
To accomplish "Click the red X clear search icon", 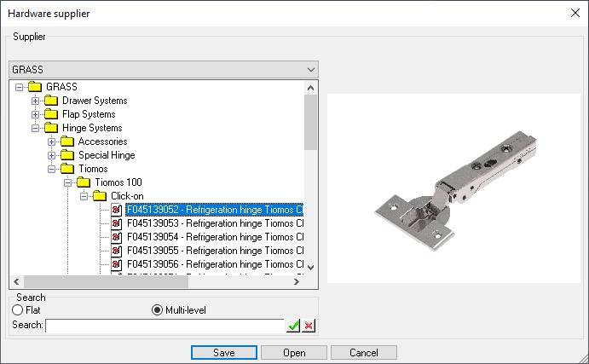I will click(x=309, y=326).
